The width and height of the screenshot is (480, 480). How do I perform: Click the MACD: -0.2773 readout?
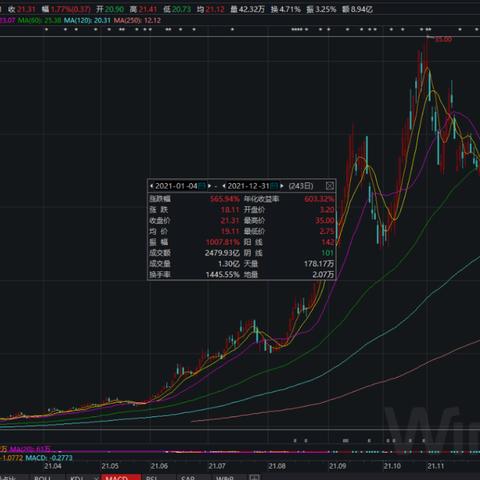[x=49, y=458]
